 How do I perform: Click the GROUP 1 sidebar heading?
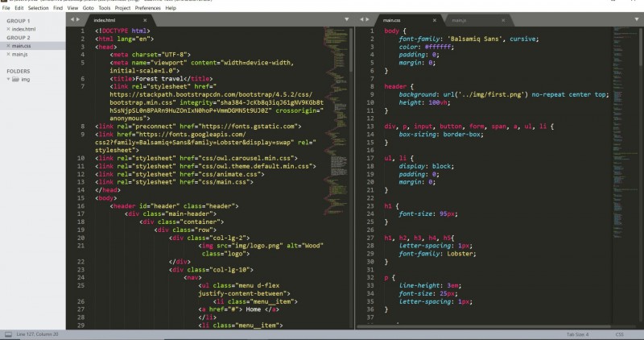pyautogui.click(x=18, y=21)
